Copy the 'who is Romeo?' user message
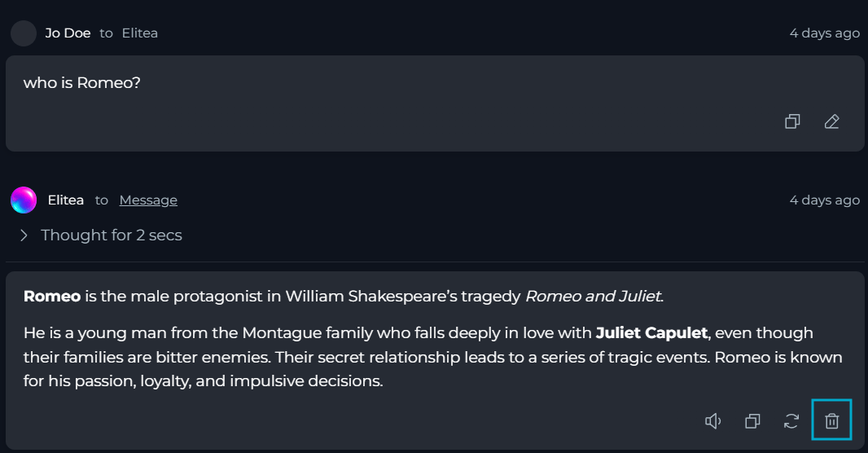The width and height of the screenshot is (868, 453). click(792, 121)
